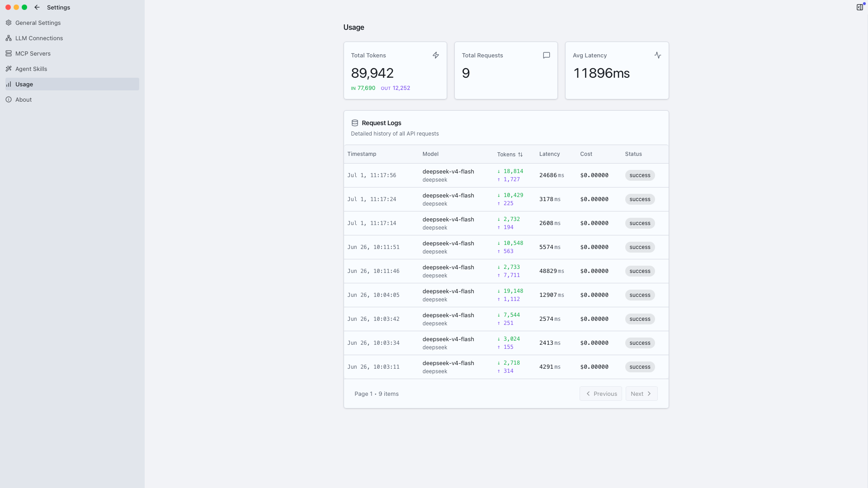Click the $0.00000 cost in the Jul 1, 11:17:56 row
868x488 pixels.
594,175
